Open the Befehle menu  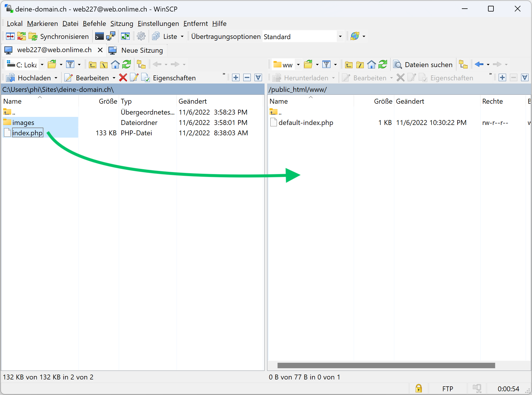tap(94, 24)
